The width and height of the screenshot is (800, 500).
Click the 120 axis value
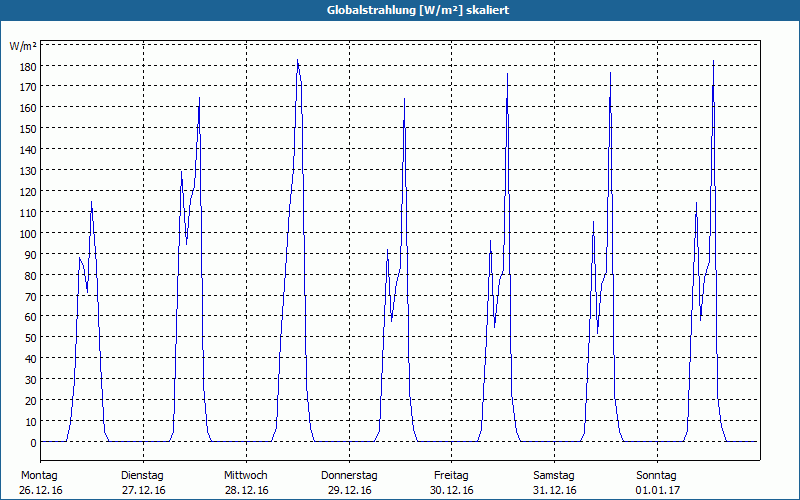tap(28, 192)
